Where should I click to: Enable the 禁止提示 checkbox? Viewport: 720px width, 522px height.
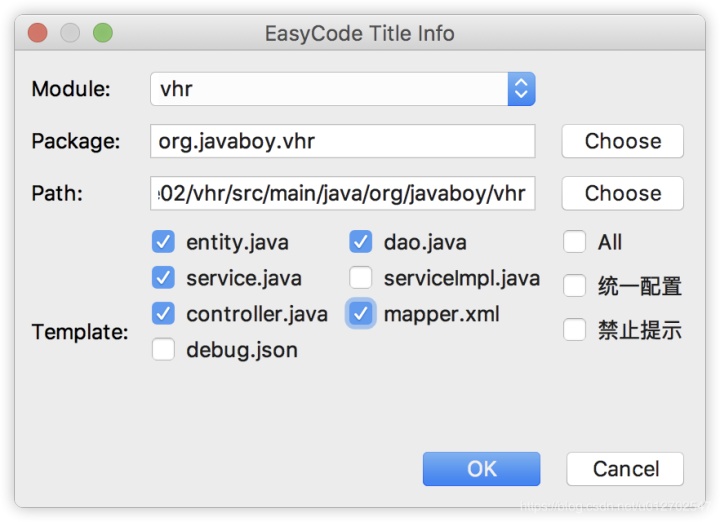(574, 330)
